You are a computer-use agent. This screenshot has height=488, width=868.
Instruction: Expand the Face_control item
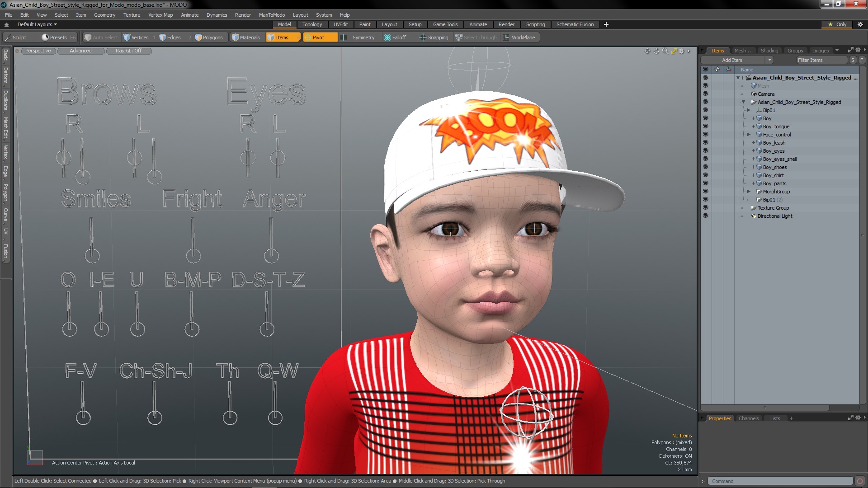tap(749, 135)
